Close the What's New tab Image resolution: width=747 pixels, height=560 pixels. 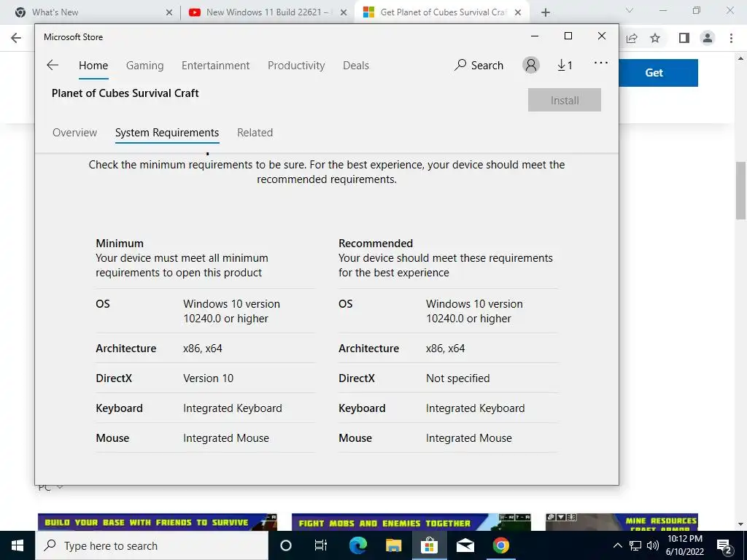click(x=169, y=12)
